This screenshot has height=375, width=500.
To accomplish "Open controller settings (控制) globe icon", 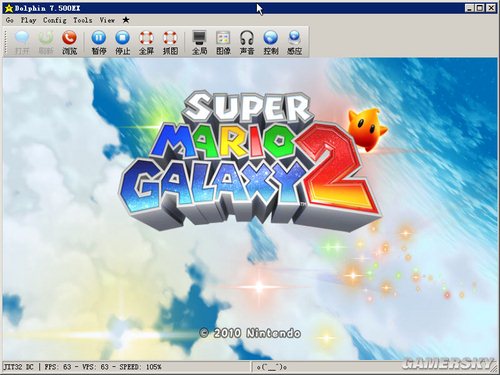I will (x=271, y=42).
